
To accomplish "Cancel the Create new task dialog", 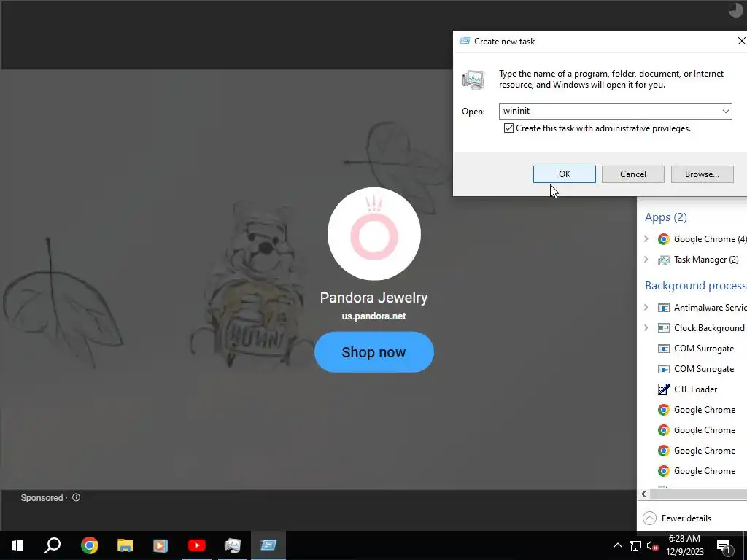I will pyautogui.click(x=632, y=174).
